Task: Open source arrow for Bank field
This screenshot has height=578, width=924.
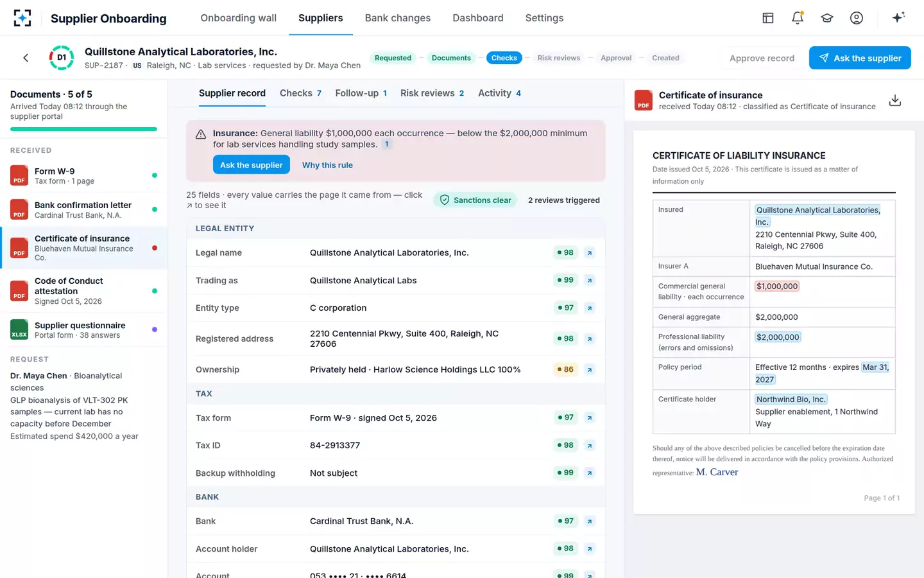Action: click(590, 521)
